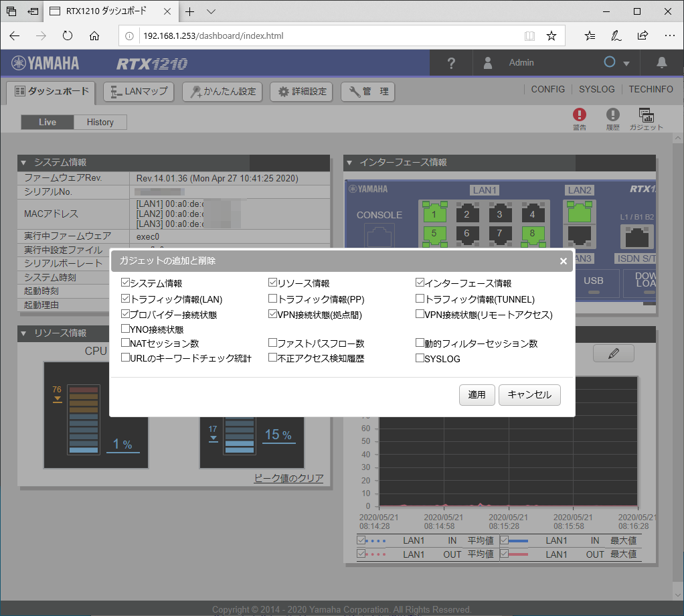Click the ISDN S/T port icon
684x616 pixels.
point(637,238)
